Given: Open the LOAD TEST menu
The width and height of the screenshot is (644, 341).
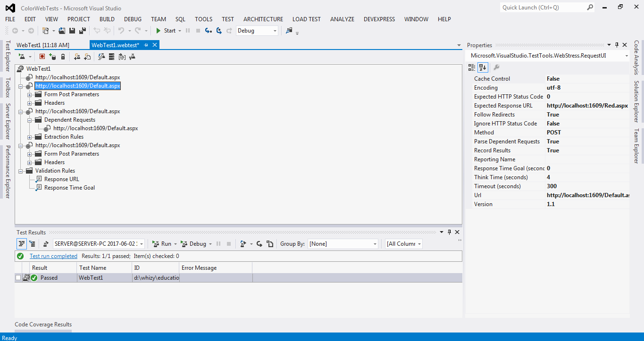Looking at the screenshot, I should [307, 19].
